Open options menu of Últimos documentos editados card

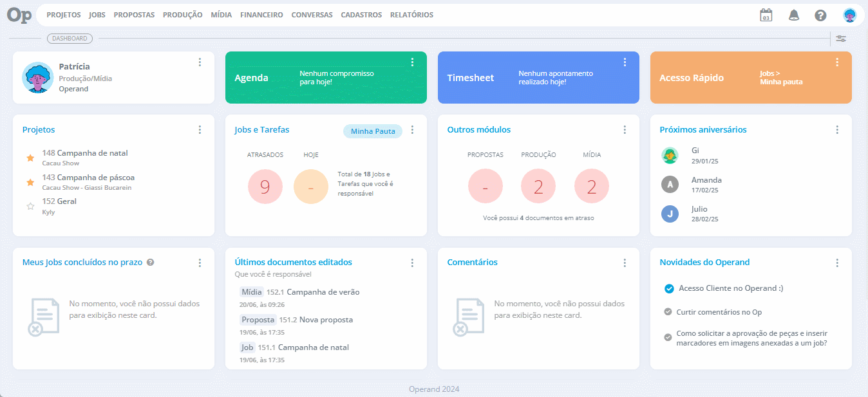[x=412, y=263]
